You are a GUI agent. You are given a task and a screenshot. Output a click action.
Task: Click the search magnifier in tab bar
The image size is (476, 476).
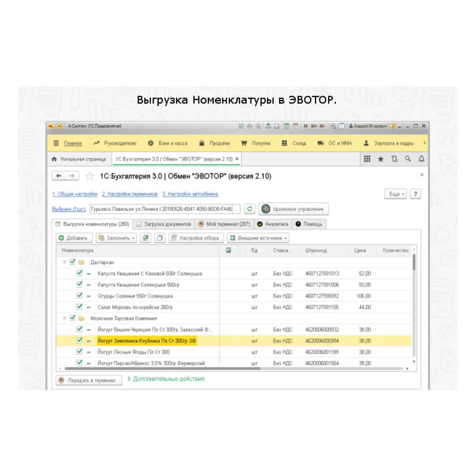408,159
